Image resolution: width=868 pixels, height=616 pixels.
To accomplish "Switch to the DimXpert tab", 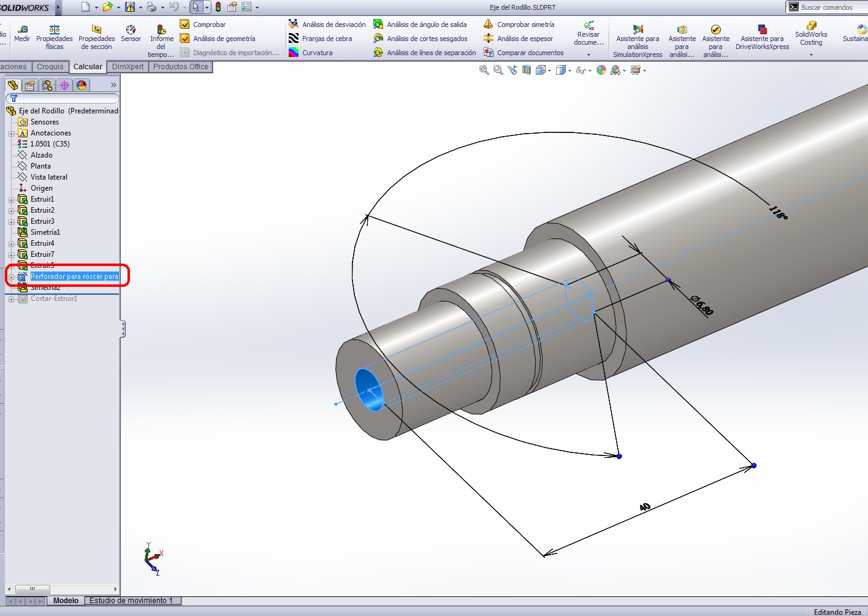I will click(x=128, y=67).
